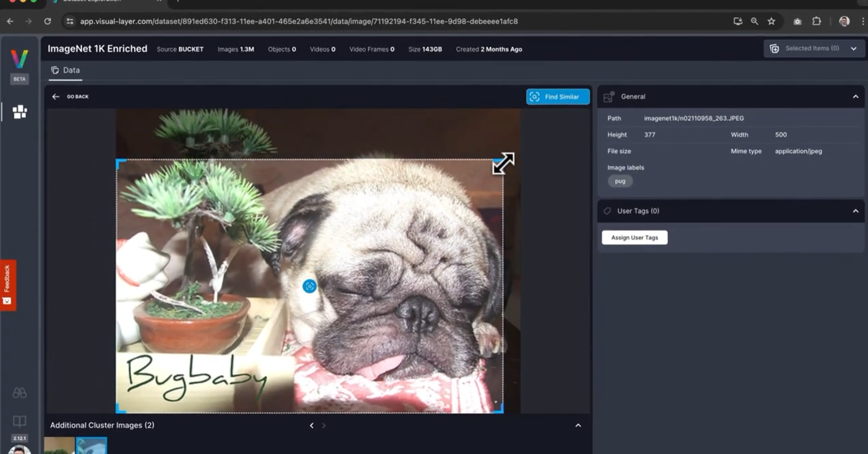The width and height of the screenshot is (868, 454).
Task: Open the dataset grid icon in sidebar
Action: [x=20, y=112]
